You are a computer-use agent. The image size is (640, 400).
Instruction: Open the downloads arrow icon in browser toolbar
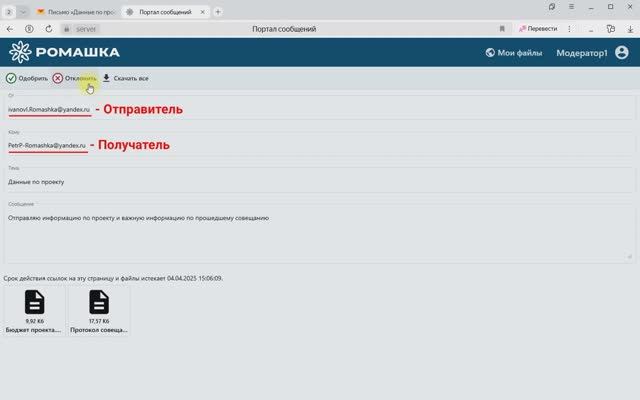click(630, 29)
